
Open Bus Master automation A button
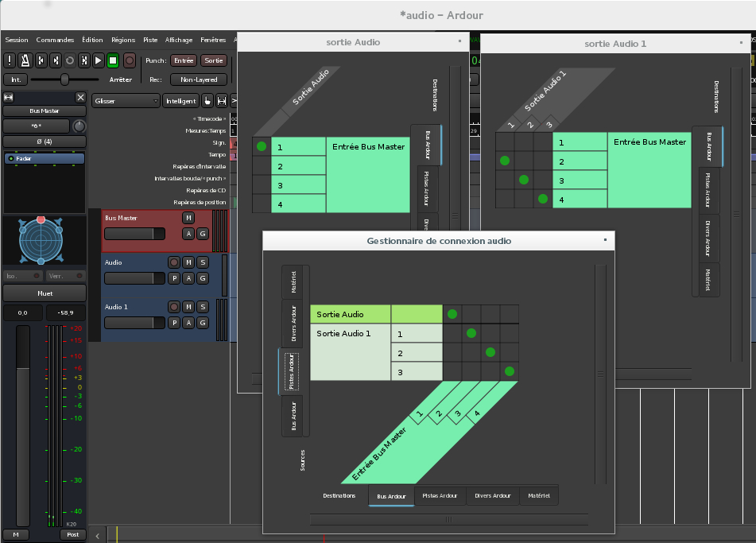pyautogui.click(x=188, y=234)
